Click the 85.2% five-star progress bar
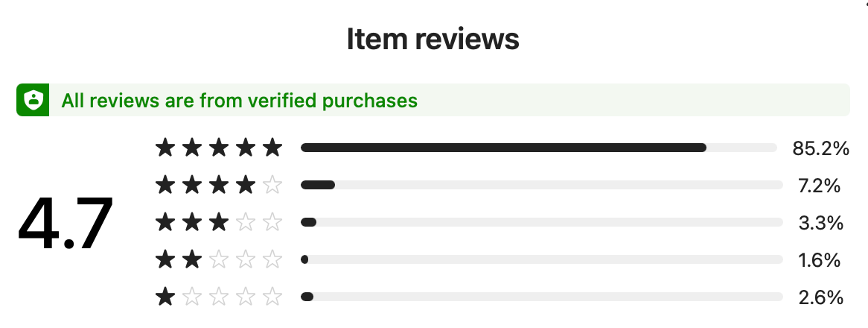 (541, 148)
